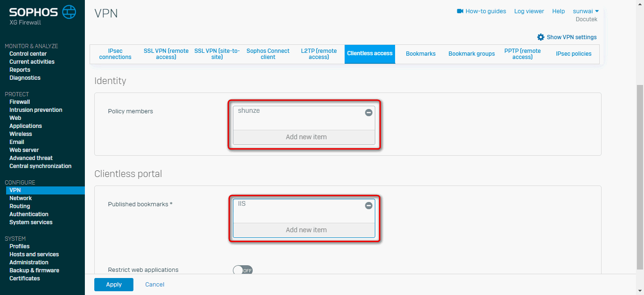Switch to SSL VPN (remote access) tab
The width and height of the screenshot is (644, 295).
pos(166,54)
